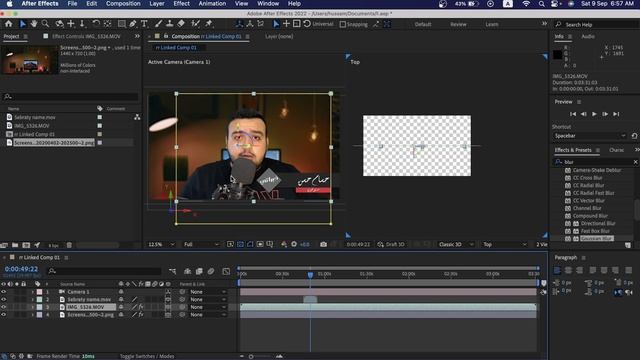Viewport: 640px width, 360px height.
Task: Open the Full resolution dropdown
Action: (201, 244)
